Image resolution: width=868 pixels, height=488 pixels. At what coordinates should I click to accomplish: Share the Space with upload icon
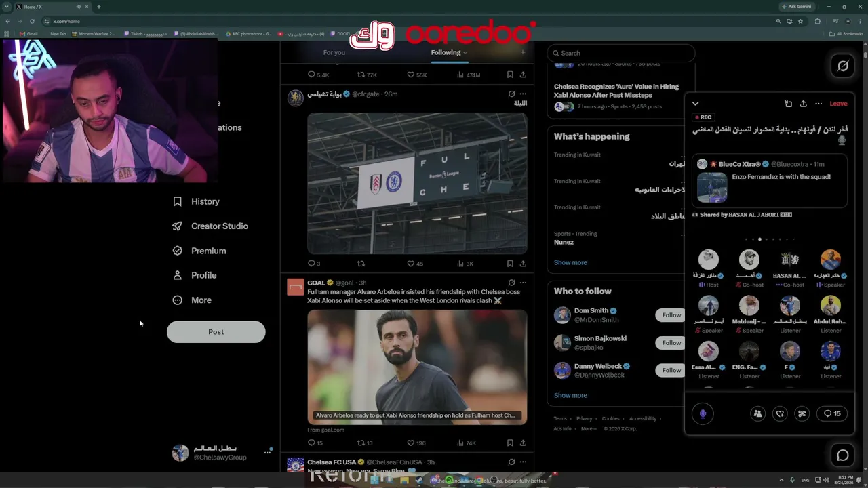tap(803, 104)
